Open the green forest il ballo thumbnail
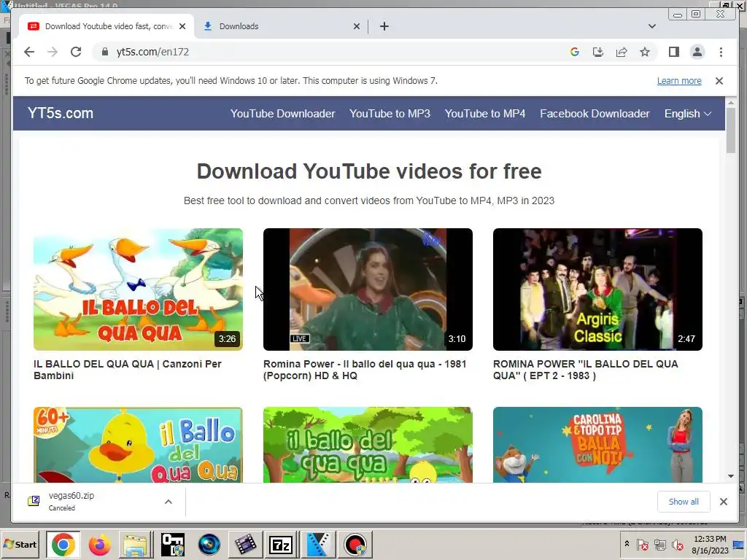Screen dimensions: 747x560 coord(368,445)
